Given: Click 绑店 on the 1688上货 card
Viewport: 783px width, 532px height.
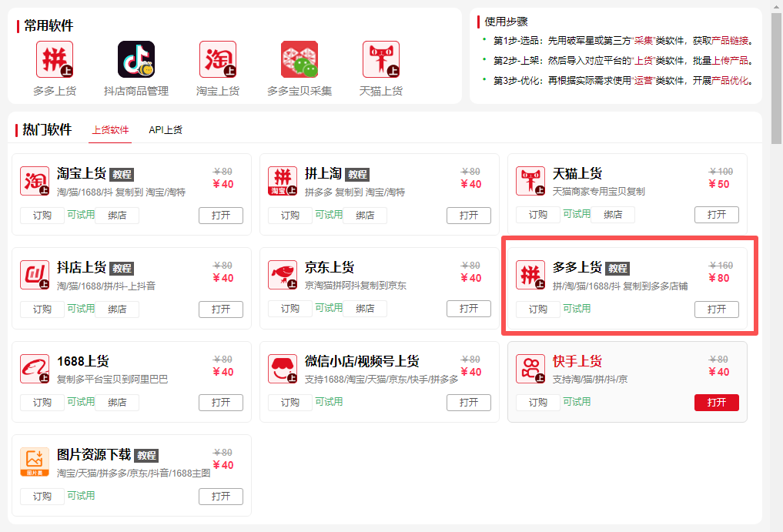Looking at the screenshot, I should coord(117,402).
